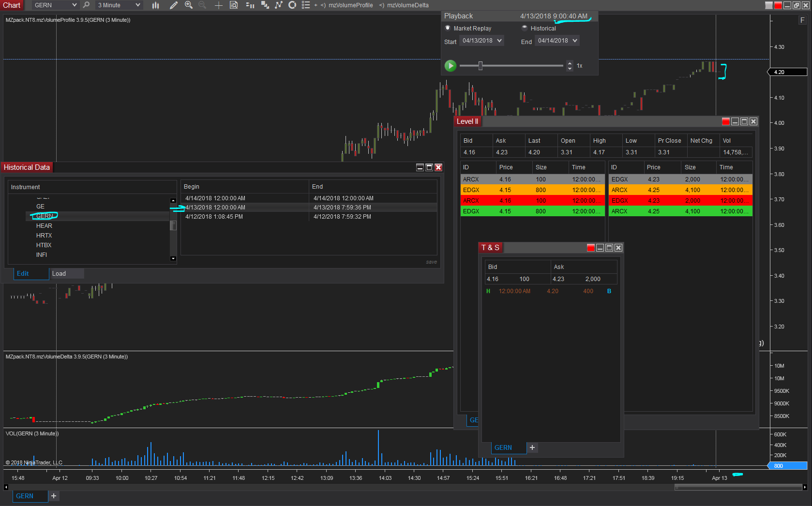
Task: Open the instrument search magnifier in chart toolbar
Action: coord(86,5)
